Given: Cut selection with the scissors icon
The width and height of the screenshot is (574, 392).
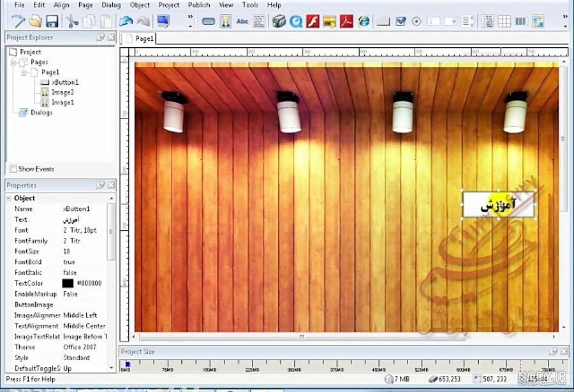Looking at the screenshot, I should [73, 21].
